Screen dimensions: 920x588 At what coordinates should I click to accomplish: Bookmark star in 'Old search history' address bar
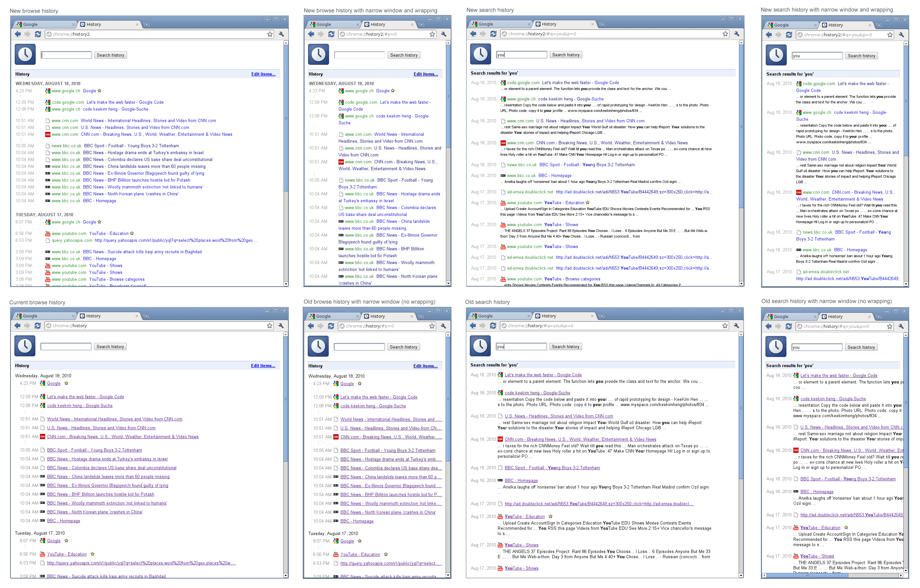(x=725, y=326)
